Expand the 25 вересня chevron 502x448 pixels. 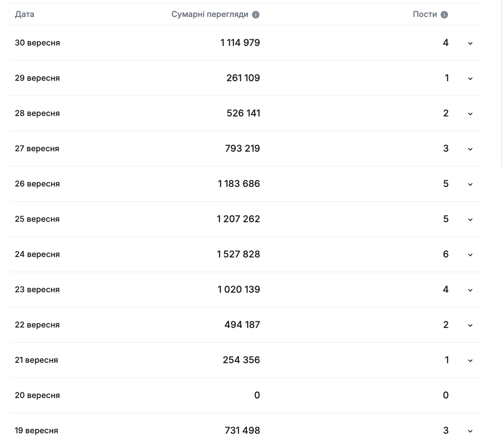pos(470,220)
